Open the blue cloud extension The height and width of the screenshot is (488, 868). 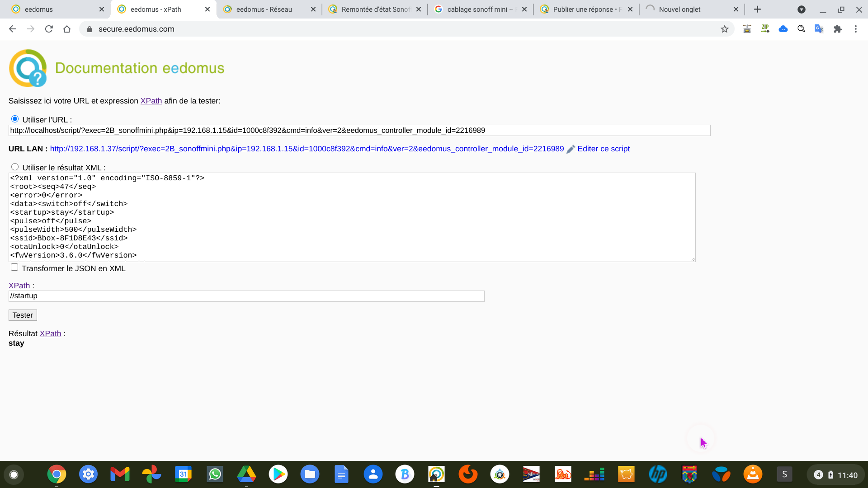pyautogui.click(x=783, y=29)
